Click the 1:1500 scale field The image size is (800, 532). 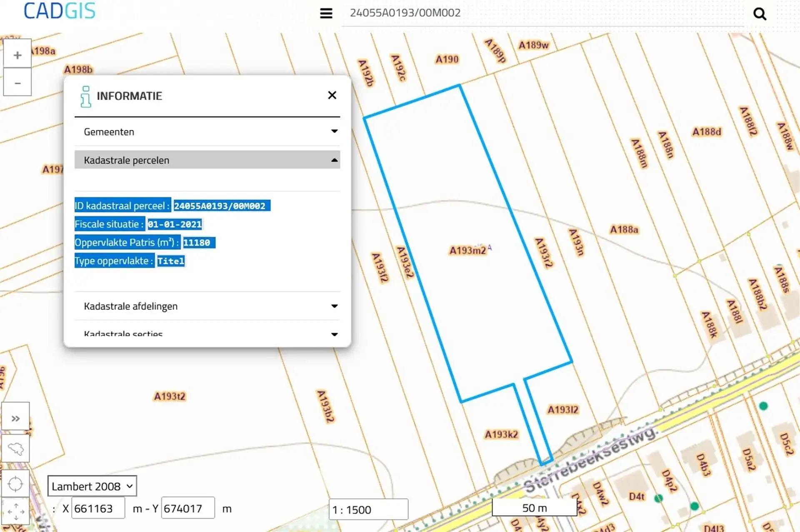(x=368, y=509)
